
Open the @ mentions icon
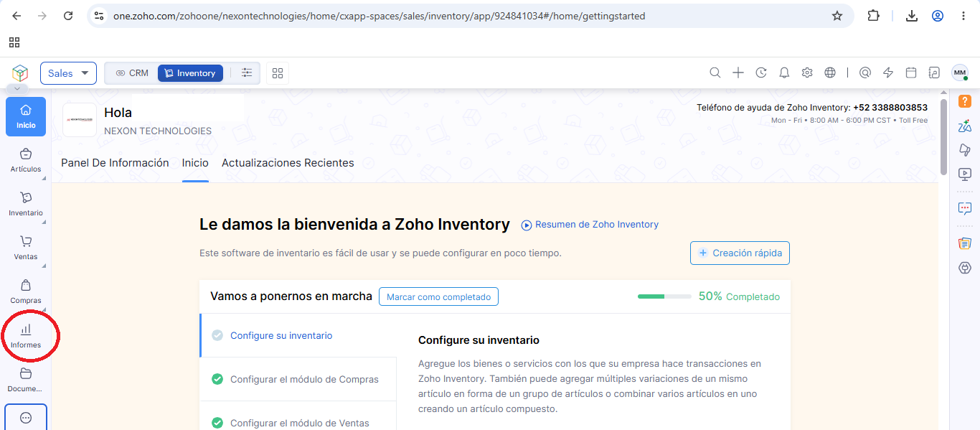coord(865,73)
